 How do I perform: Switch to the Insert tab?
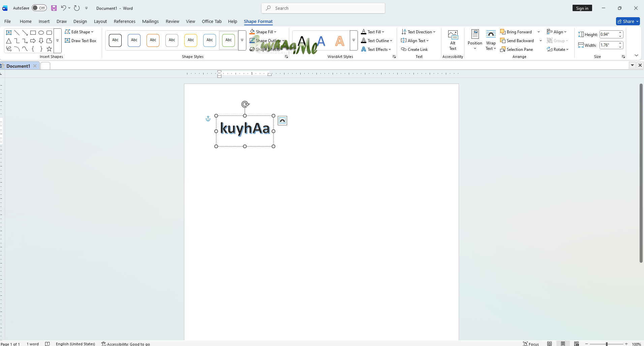click(x=44, y=21)
